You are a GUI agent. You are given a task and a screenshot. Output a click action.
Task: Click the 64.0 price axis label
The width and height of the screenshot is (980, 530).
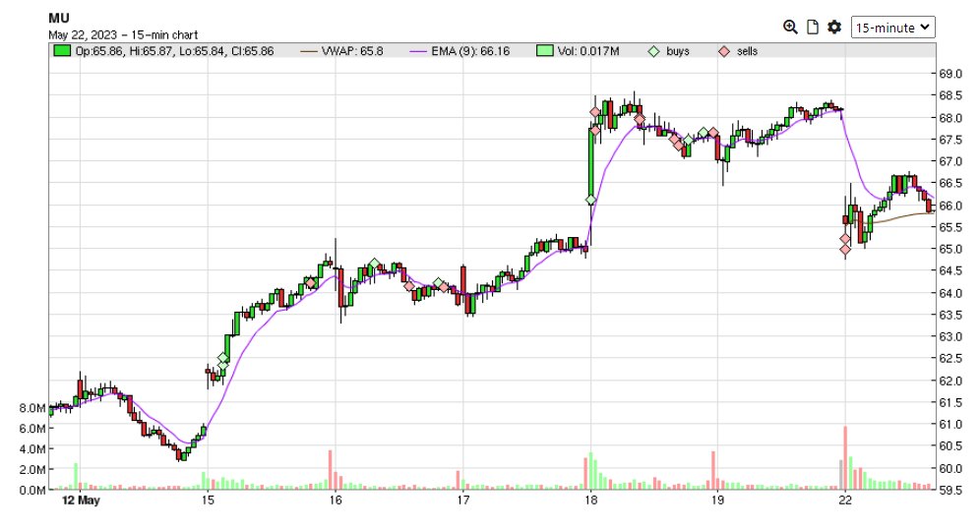pos(950,293)
